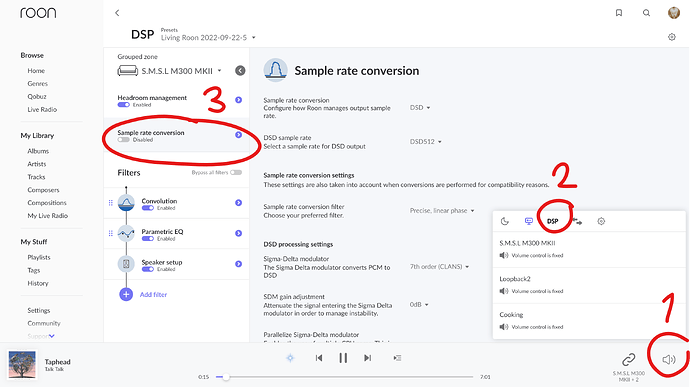Open Headroom management details arrow
Screen dimensions: 690x387
pyautogui.click(x=239, y=100)
